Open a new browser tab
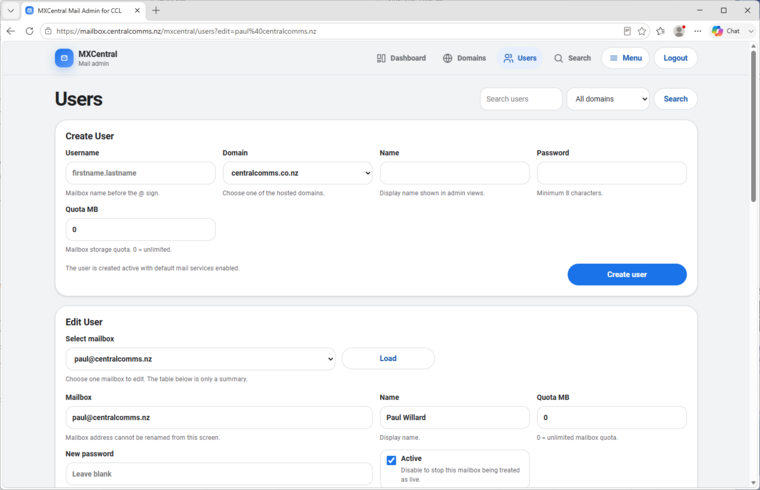The width and height of the screenshot is (760, 490). pos(156,10)
